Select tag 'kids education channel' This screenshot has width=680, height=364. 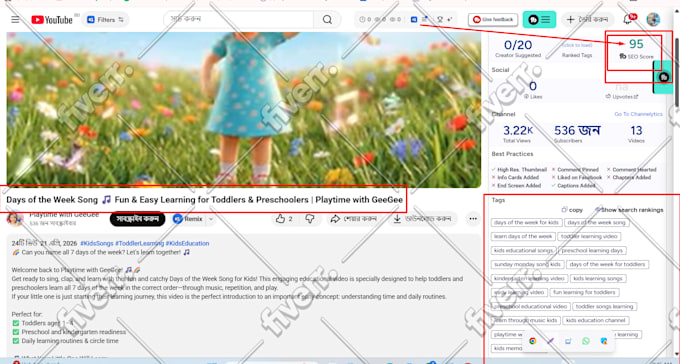(595, 320)
